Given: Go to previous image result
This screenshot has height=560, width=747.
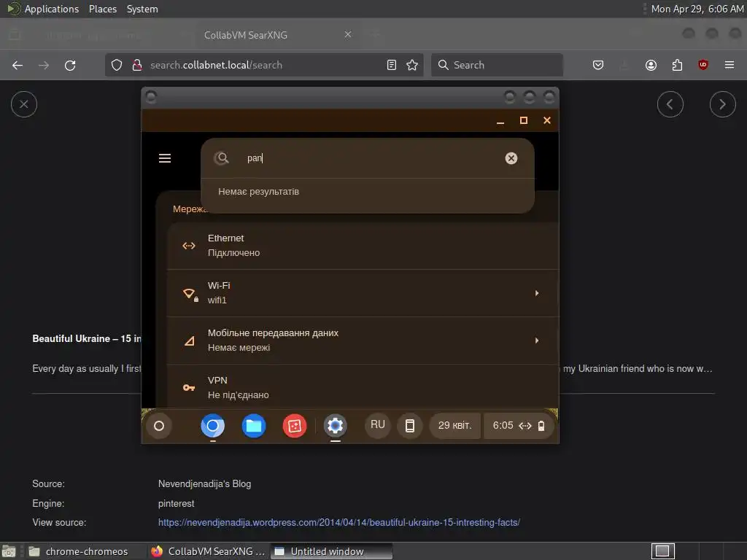Looking at the screenshot, I should click(670, 104).
